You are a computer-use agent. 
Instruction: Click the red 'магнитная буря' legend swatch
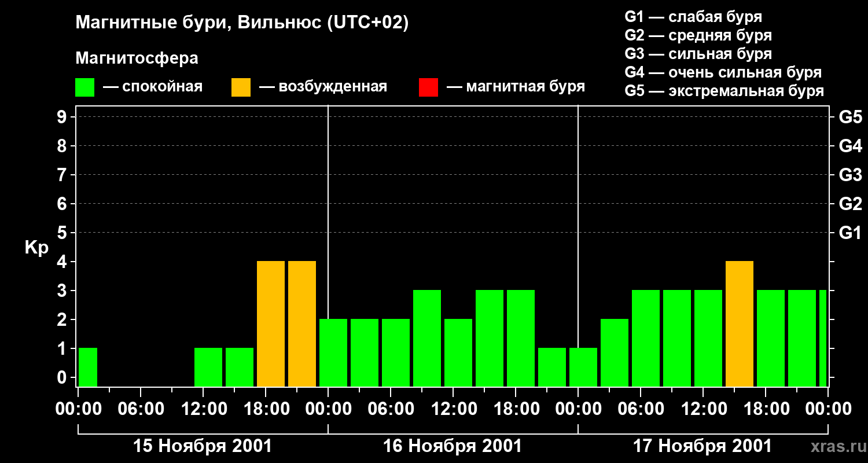click(x=428, y=87)
